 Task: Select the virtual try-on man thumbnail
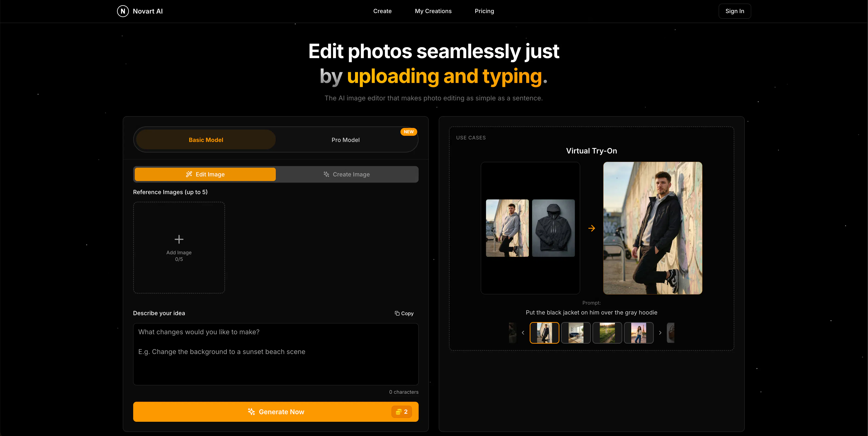544,333
